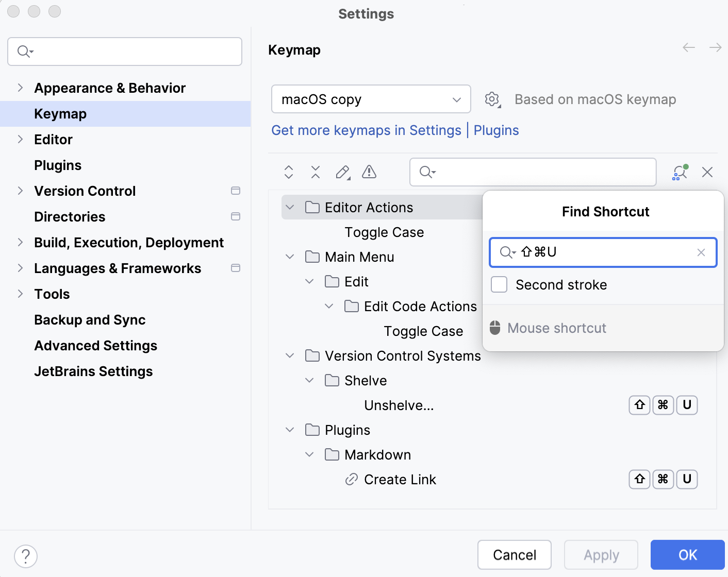Collapse the Editor Actions tree node
Image resolution: width=728 pixels, height=577 pixels.
[x=290, y=207]
